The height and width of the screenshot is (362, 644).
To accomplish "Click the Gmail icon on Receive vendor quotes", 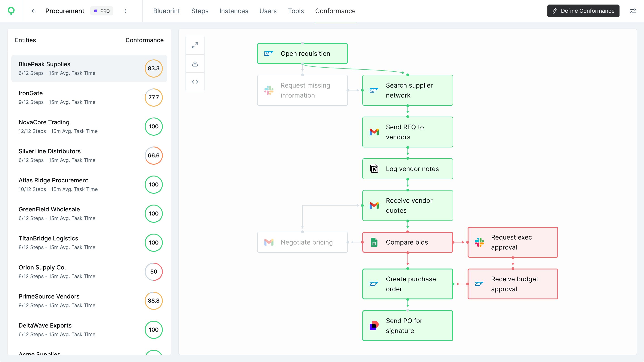I will [x=373, y=205].
